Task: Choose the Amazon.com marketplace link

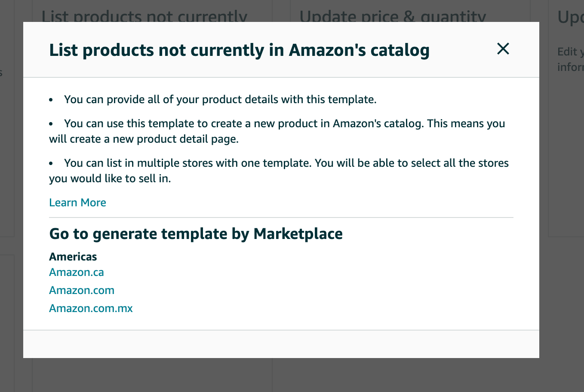Action: [82, 290]
